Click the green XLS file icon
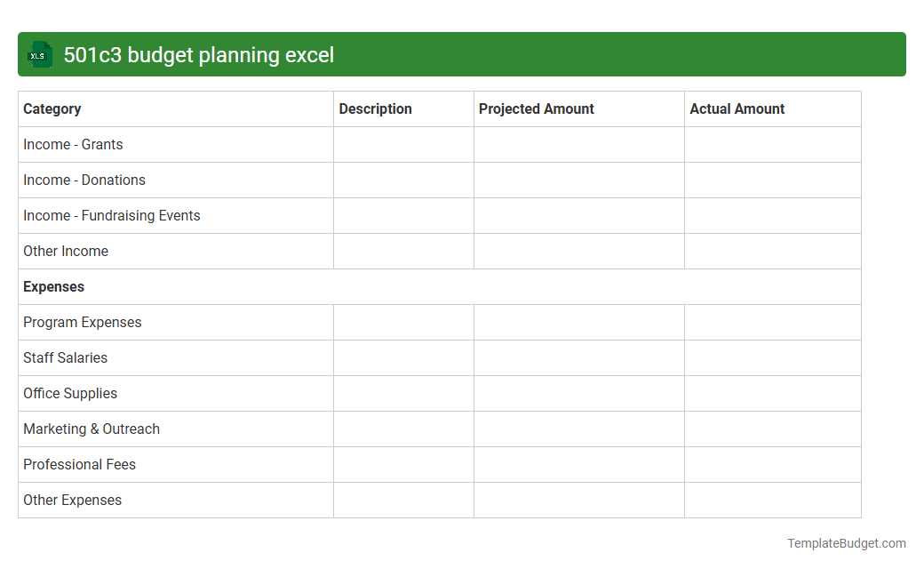 (39, 54)
